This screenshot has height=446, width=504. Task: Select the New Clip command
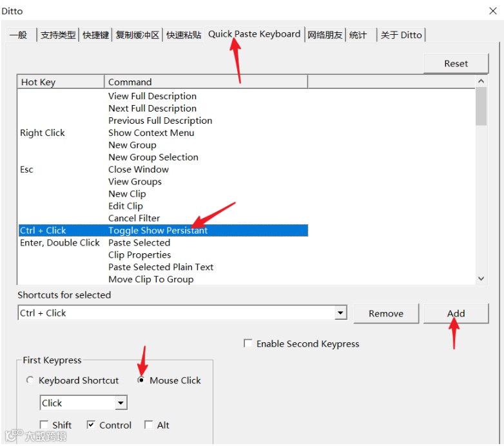pyautogui.click(x=163, y=194)
